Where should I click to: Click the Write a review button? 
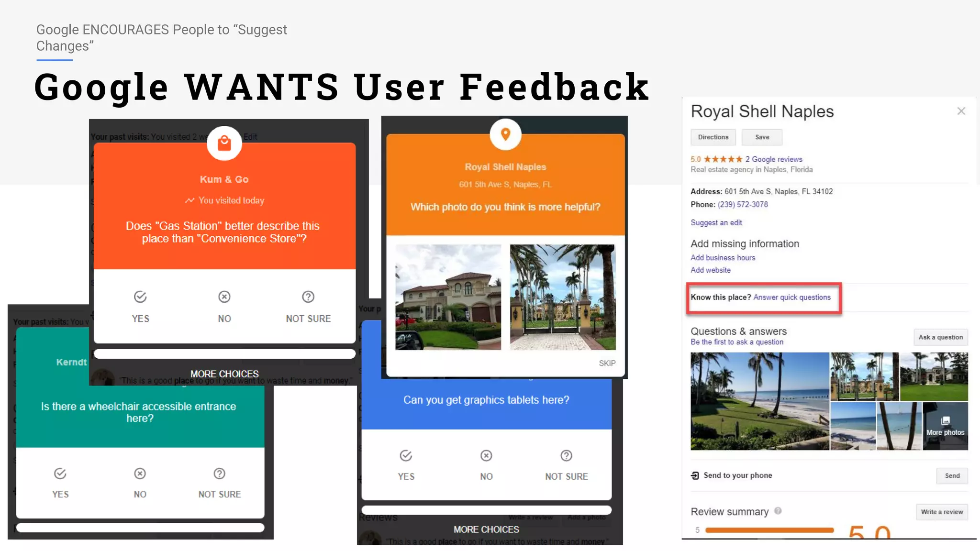942,512
